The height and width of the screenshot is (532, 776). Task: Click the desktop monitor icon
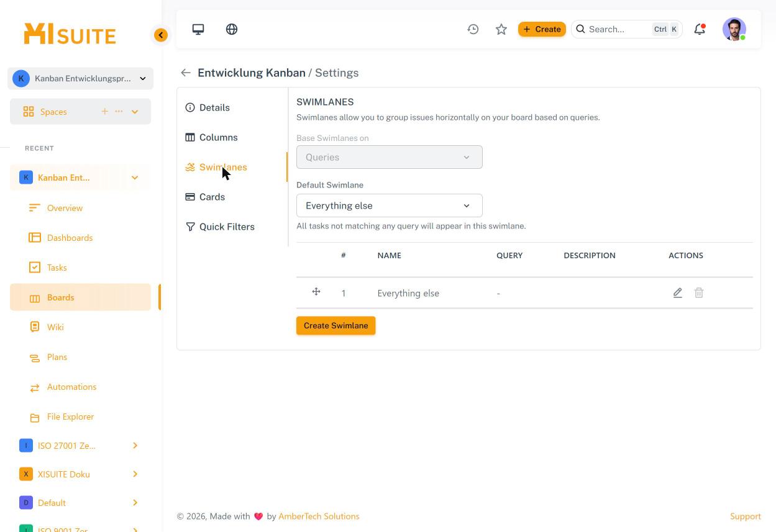click(198, 29)
